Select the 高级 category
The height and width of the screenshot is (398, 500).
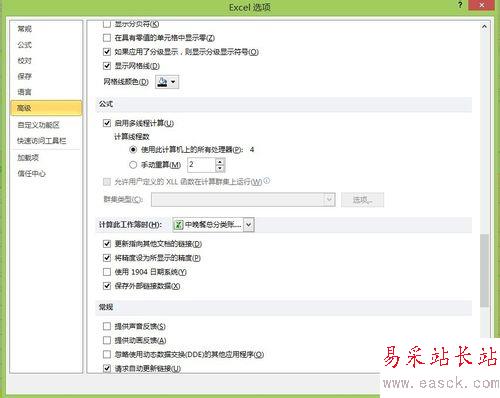46,108
